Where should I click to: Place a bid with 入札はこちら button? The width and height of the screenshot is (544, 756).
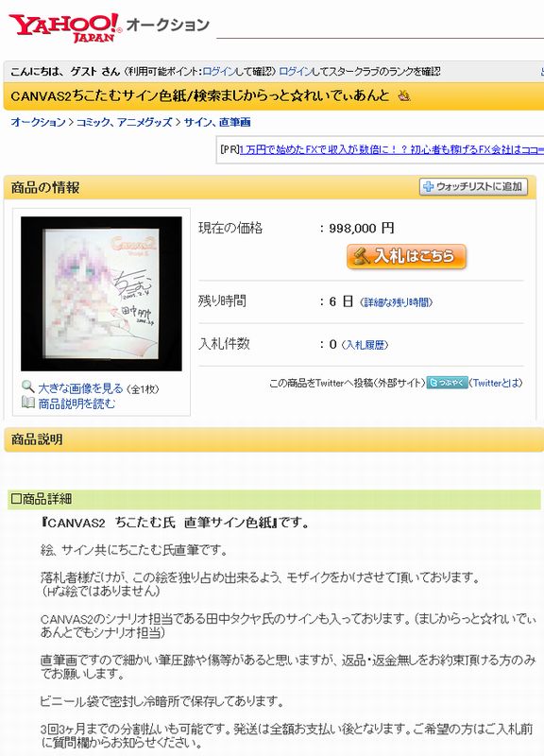coord(406,256)
